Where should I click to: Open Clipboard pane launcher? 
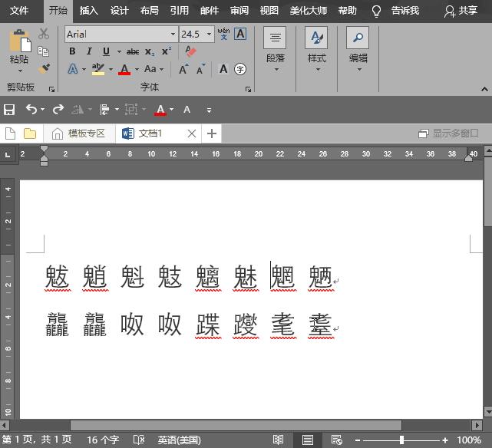point(51,89)
